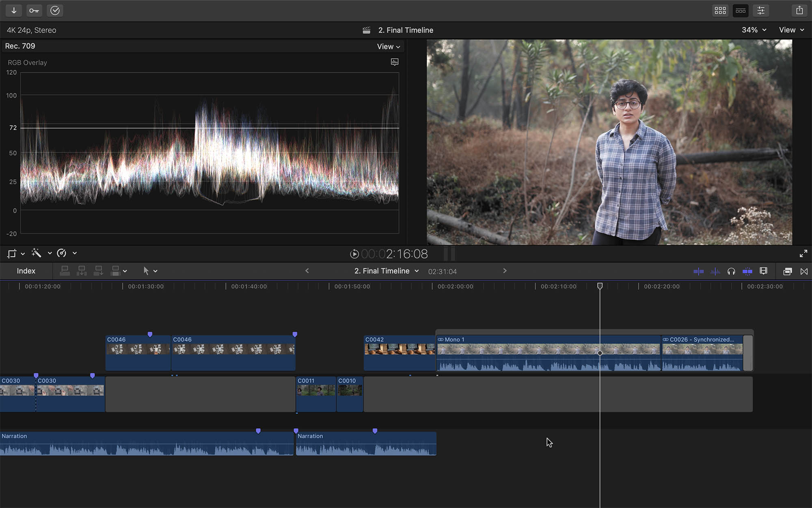The height and width of the screenshot is (508, 812).
Task: Go forward in timeline history
Action: [x=505, y=271]
